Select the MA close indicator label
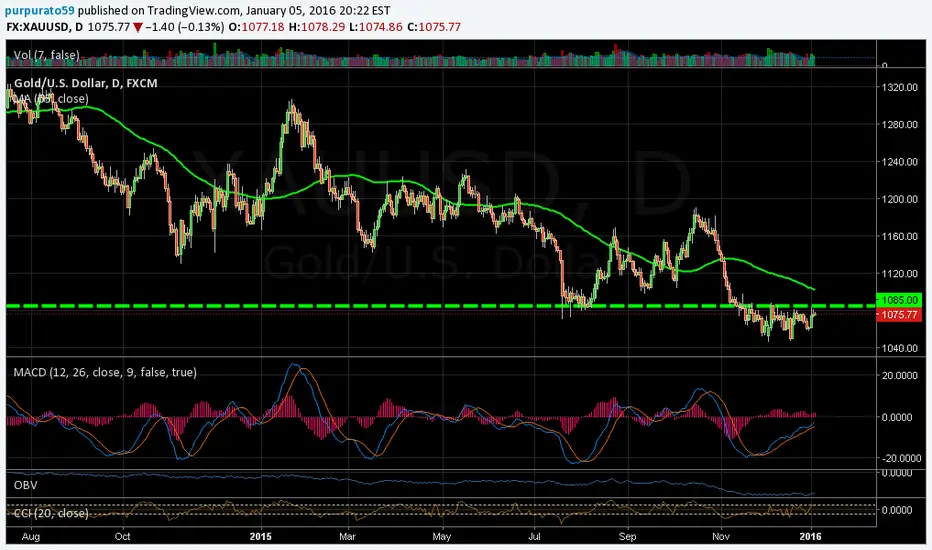The image size is (932, 550). click(x=51, y=99)
